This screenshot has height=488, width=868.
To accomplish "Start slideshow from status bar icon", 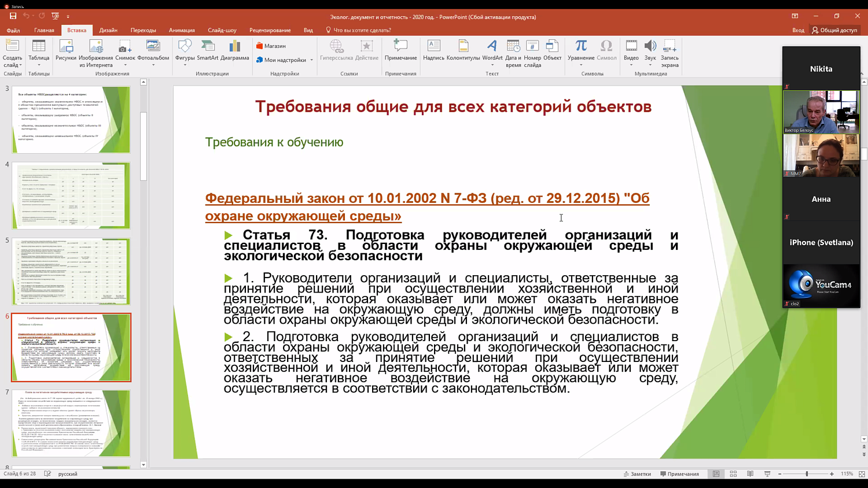I will 767,474.
